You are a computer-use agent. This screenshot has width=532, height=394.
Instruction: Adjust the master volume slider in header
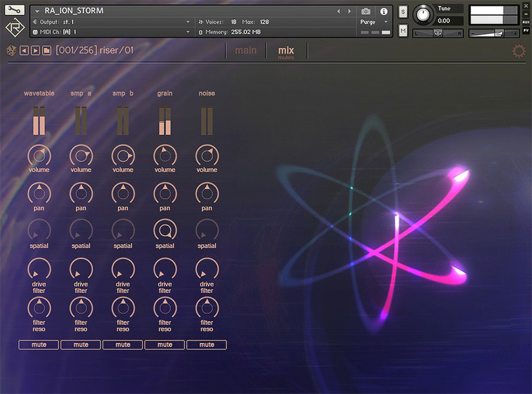494,33
